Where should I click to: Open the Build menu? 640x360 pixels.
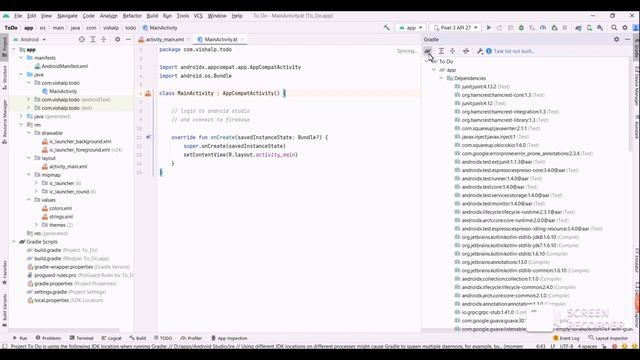click(152, 16)
